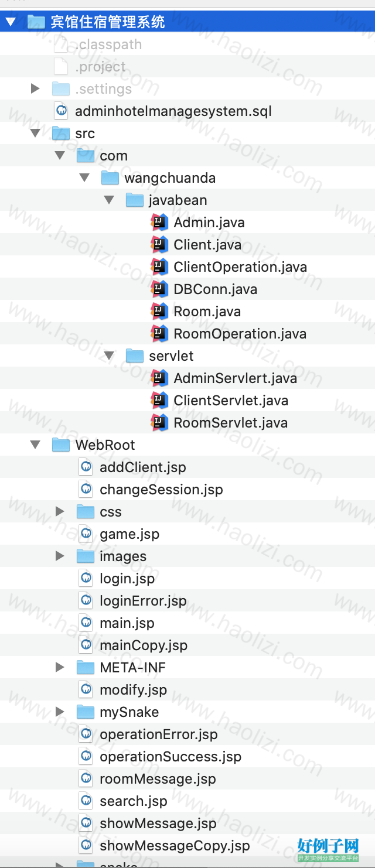Click the addClient.jsp file icon

[x=86, y=467]
